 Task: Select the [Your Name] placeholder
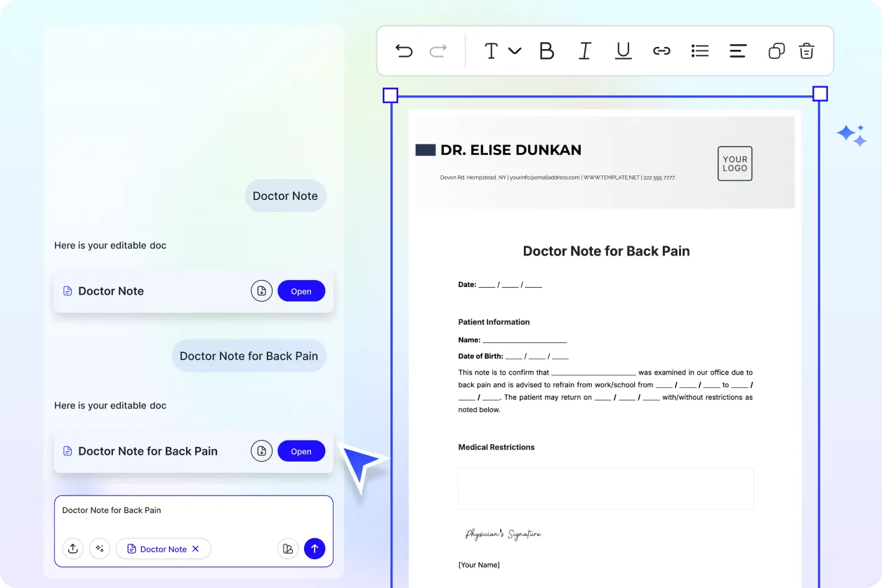479,565
